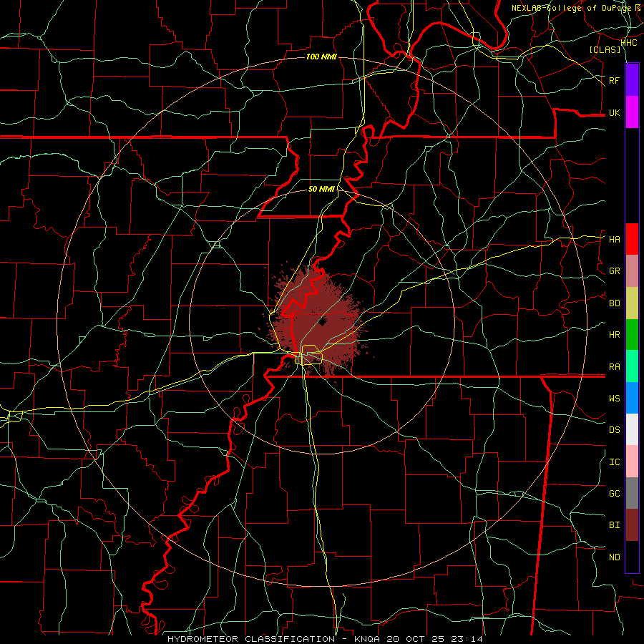
Task: Click the HA red legend swatch
Action: (632, 239)
